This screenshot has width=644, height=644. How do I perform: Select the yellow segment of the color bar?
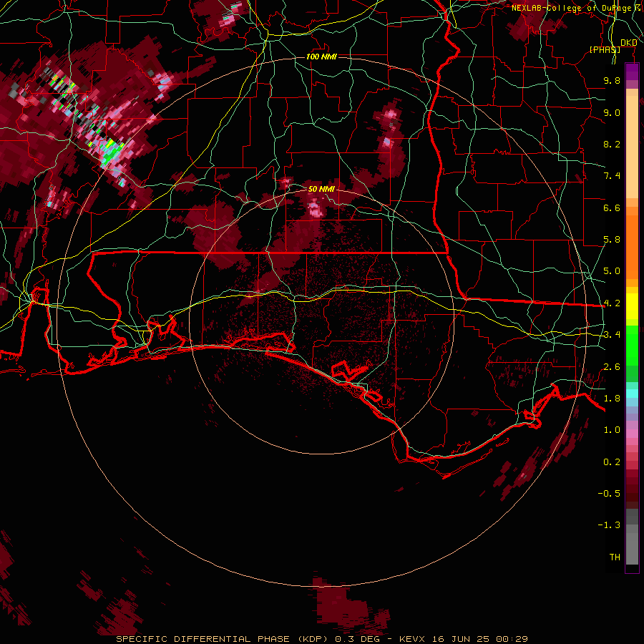pyautogui.click(x=632, y=306)
